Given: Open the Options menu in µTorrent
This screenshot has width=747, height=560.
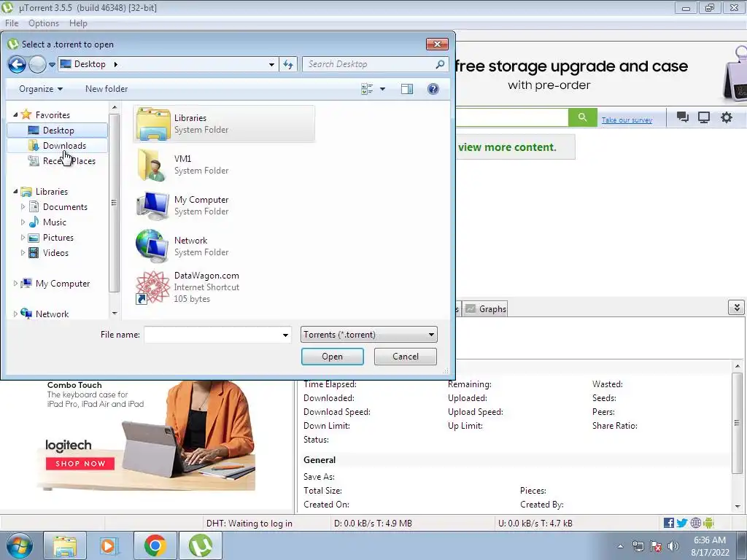Looking at the screenshot, I should coord(44,23).
